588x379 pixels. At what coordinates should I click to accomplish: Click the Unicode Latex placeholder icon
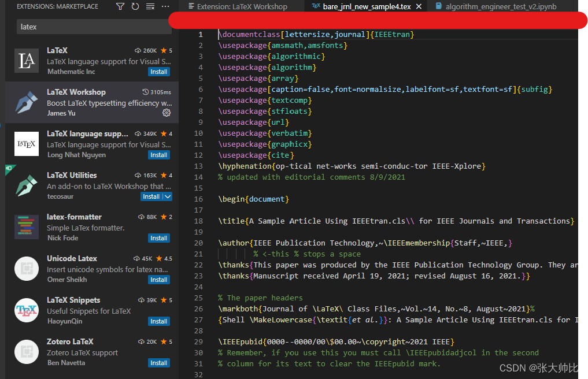26,269
